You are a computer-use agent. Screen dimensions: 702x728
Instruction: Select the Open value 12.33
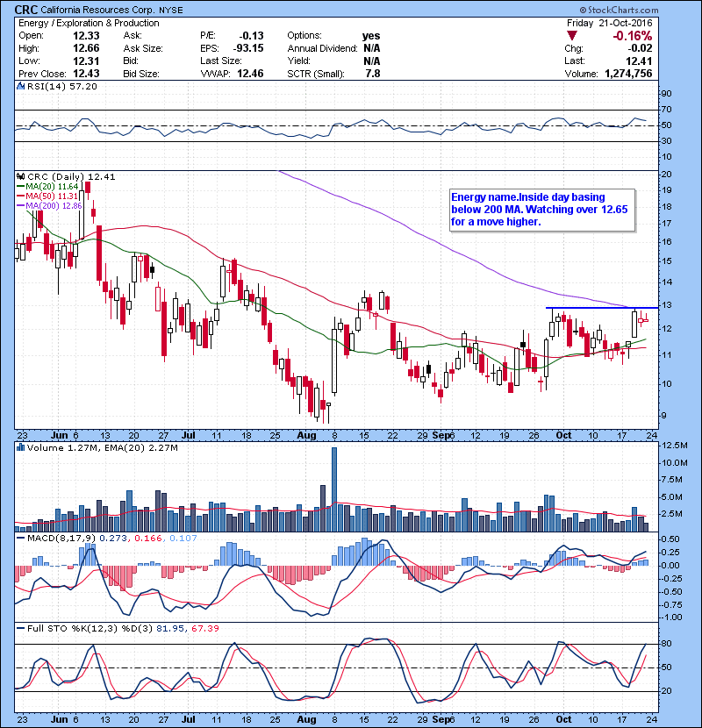[86, 36]
